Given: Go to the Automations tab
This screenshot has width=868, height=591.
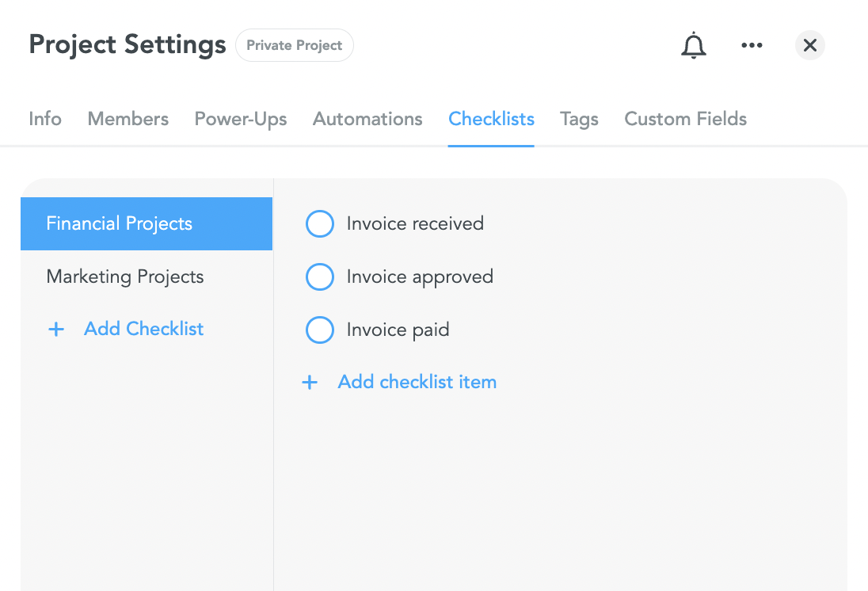Looking at the screenshot, I should coord(367,119).
